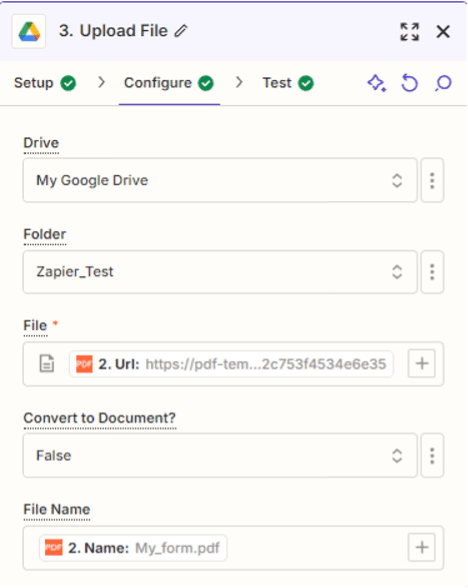Click the up-down arrows in Drive dropdown
The height and width of the screenshot is (588, 468).
[x=397, y=180]
